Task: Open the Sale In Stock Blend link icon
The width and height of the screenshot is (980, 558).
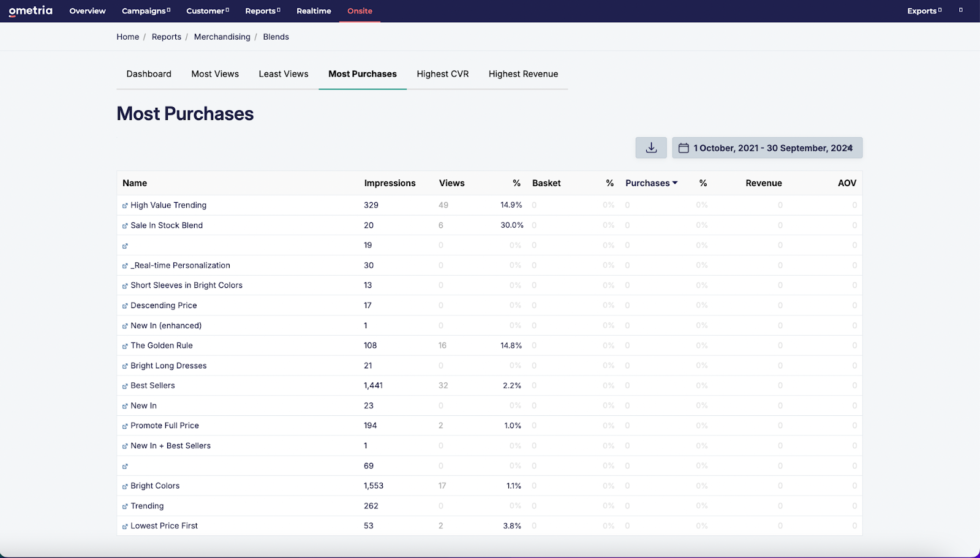Action: [x=124, y=225]
